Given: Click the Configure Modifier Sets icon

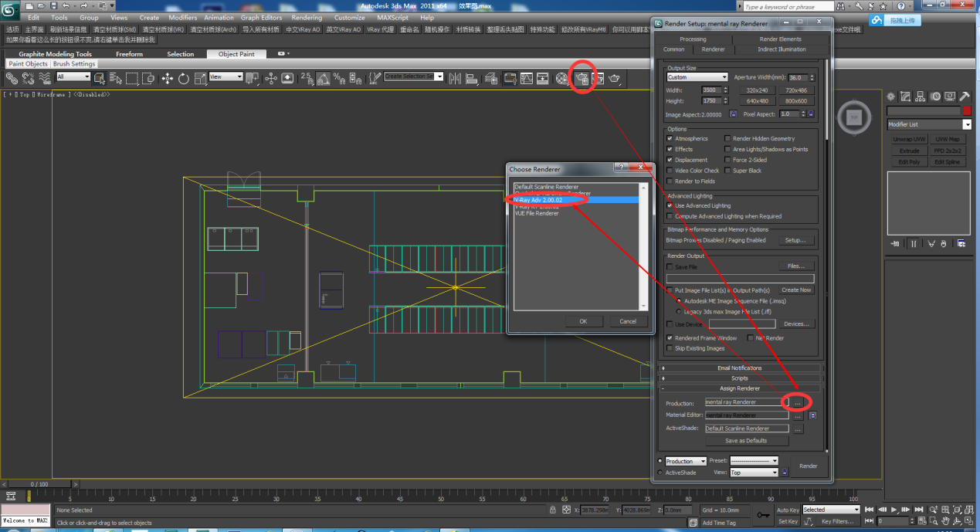Looking at the screenshot, I should (x=961, y=244).
